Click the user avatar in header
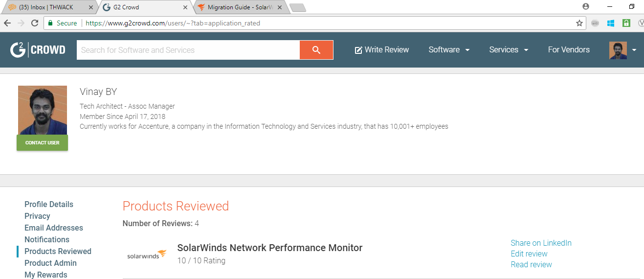The height and width of the screenshot is (279, 644). click(x=618, y=50)
